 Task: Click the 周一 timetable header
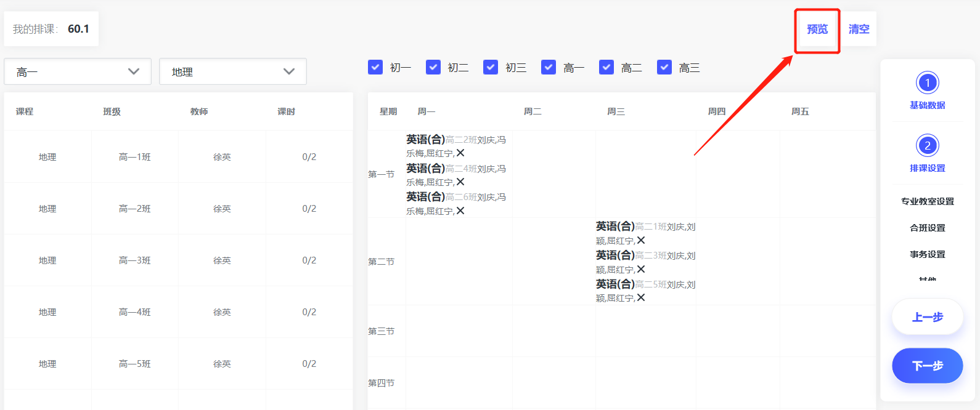click(x=427, y=111)
